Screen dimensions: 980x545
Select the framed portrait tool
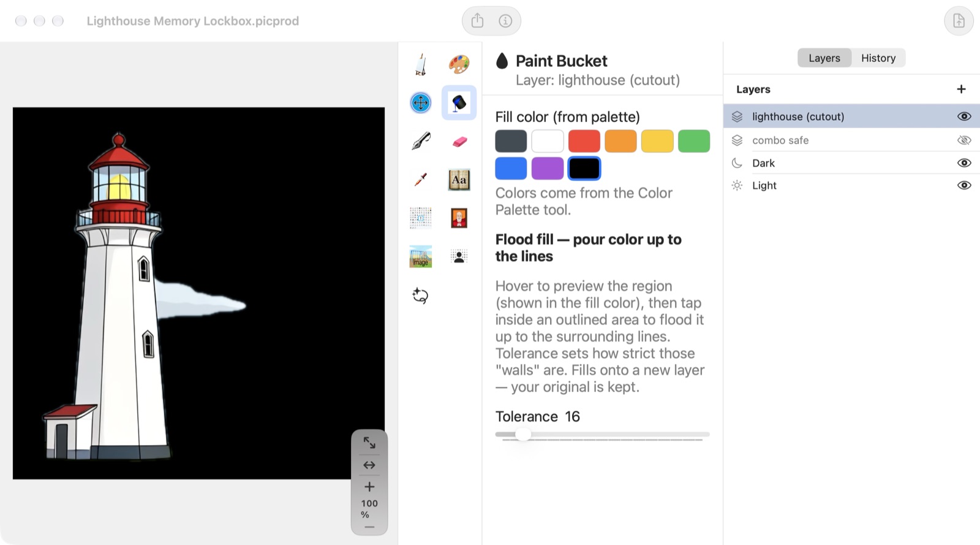[459, 218]
